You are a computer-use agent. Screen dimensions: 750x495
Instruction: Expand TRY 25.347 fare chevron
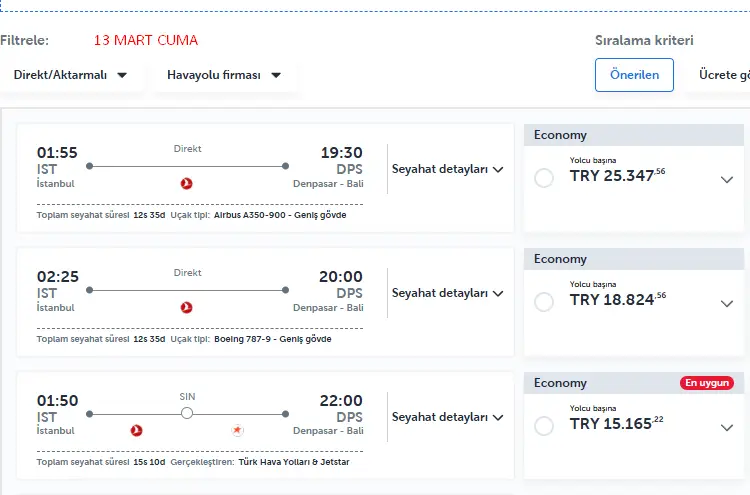pyautogui.click(x=727, y=180)
